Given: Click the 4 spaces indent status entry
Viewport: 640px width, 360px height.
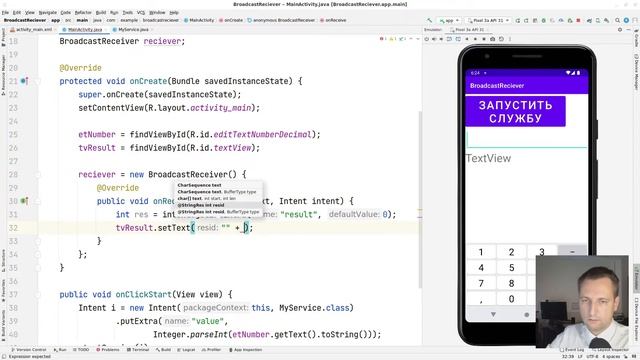Looking at the screenshot, I should click(611, 356).
